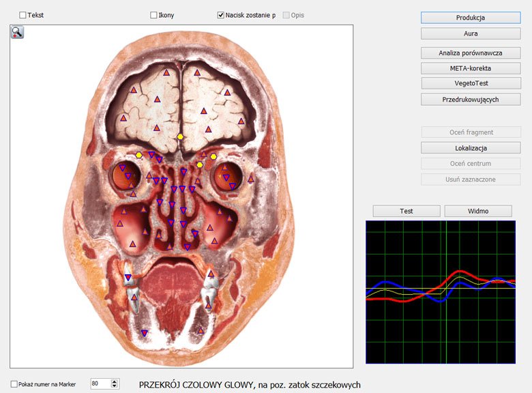Switch to Widmo view
Image resolution: width=532 pixels, height=393 pixels.
pyautogui.click(x=478, y=211)
